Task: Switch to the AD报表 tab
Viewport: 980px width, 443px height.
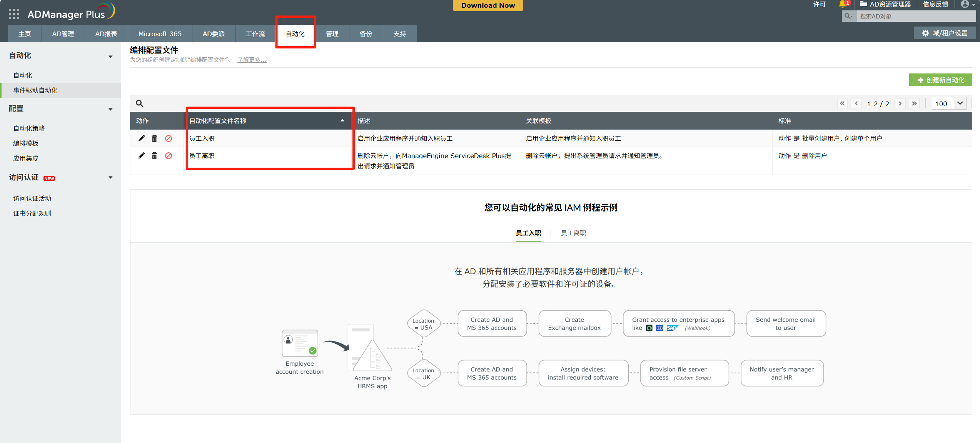Action: 105,33
